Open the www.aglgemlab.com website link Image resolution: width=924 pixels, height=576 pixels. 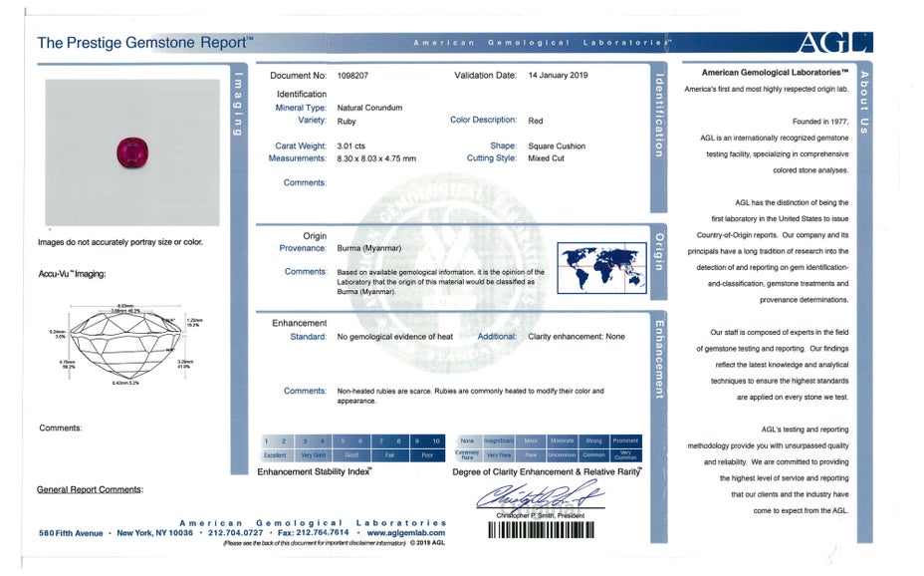pos(403,533)
